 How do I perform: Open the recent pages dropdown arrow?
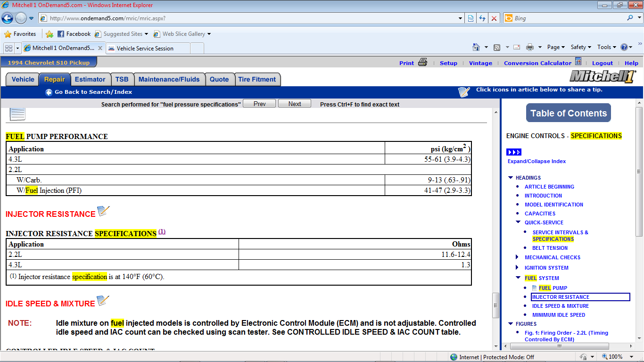click(32, 18)
